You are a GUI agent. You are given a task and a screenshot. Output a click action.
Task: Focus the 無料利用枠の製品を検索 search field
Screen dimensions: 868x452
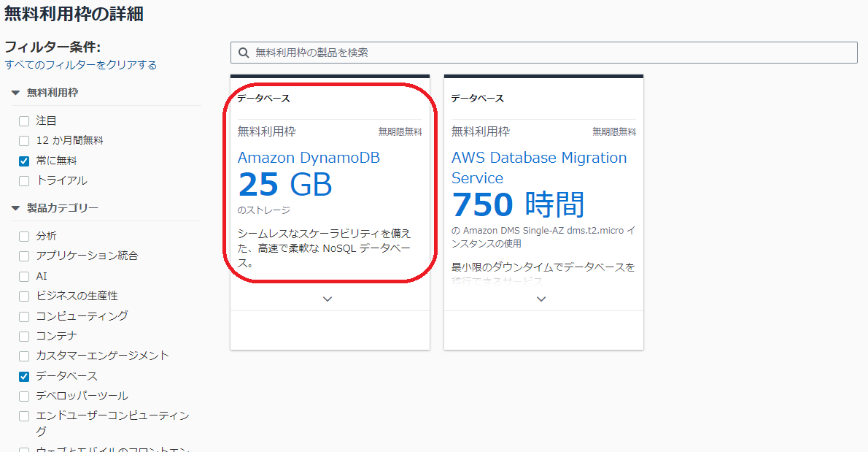[x=543, y=53]
